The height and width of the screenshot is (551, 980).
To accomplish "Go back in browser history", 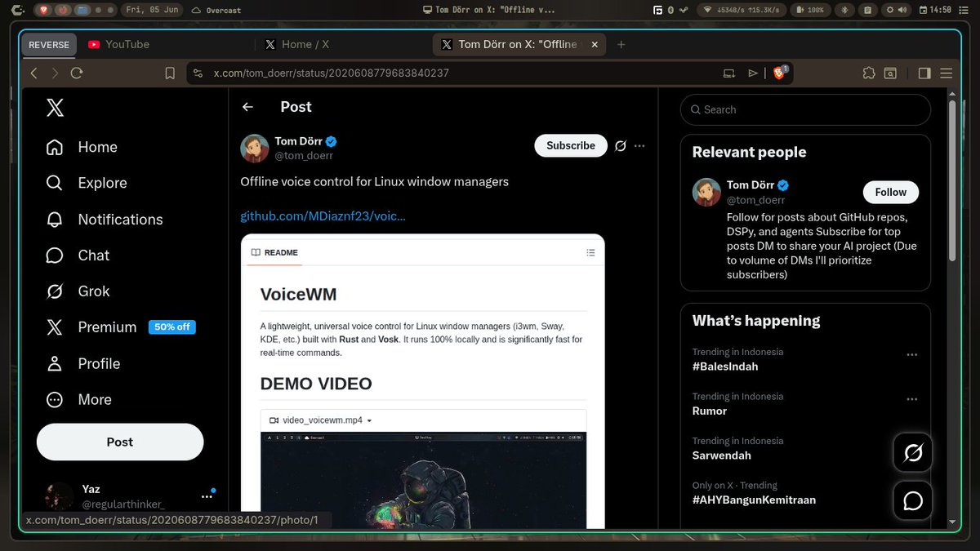I will click(34, 73).
